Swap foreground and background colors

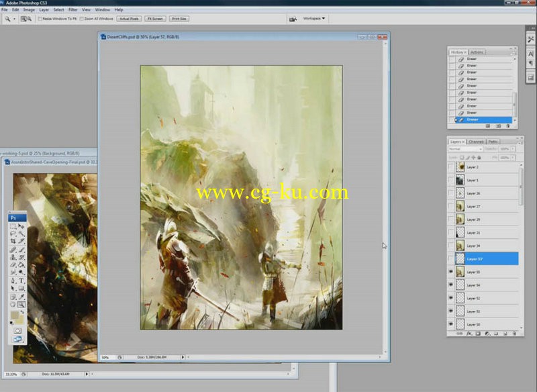tap(22, 312)
